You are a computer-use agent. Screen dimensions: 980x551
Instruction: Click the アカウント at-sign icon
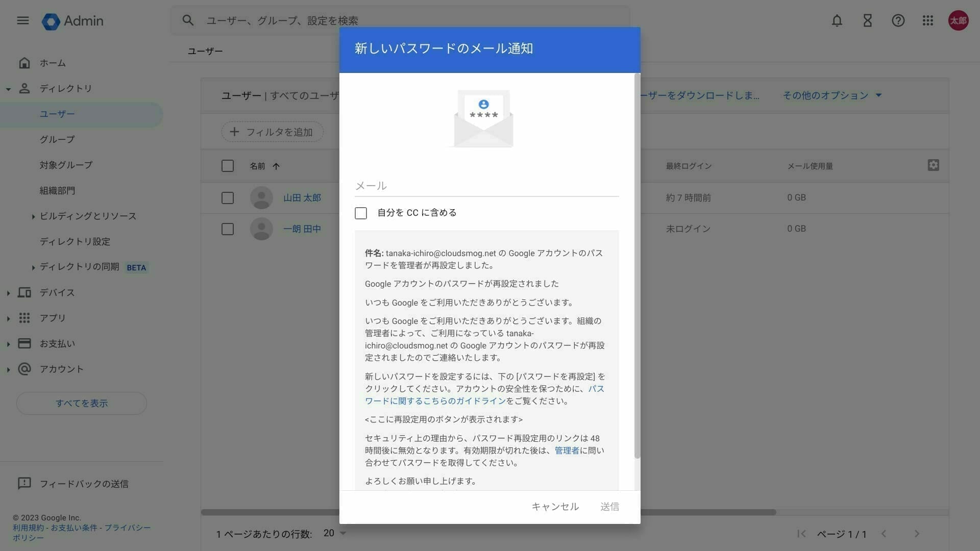[24, 369]
